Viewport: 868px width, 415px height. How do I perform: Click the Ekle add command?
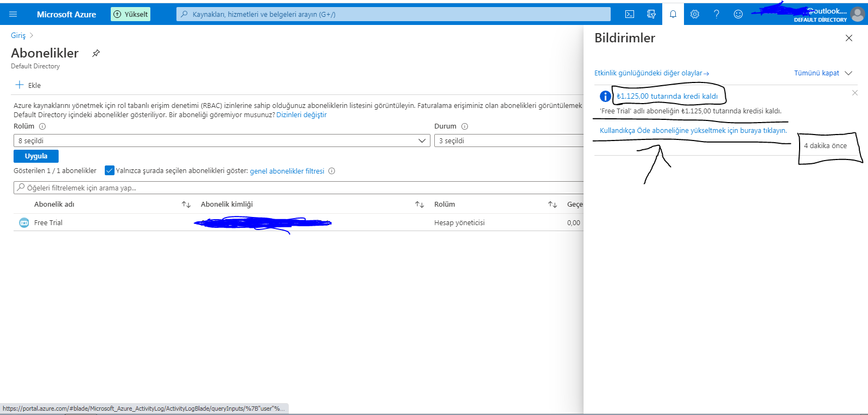pos(28,85)
